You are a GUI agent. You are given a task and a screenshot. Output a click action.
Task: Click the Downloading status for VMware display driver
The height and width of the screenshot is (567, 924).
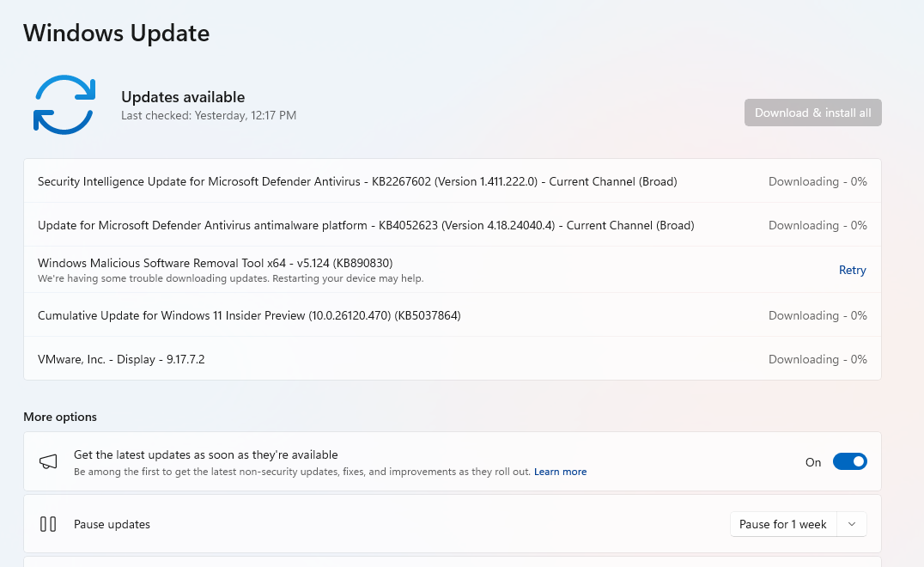pyautogui.click(x=817, y=359)
